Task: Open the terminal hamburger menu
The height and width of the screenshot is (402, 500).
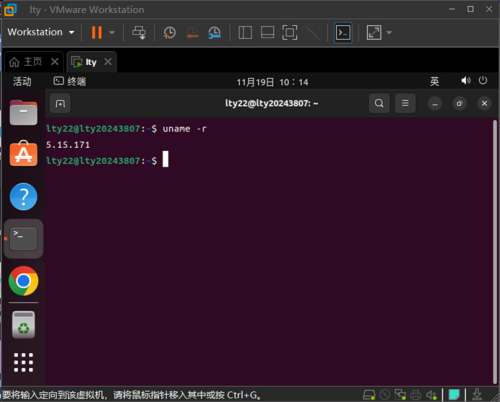Action: coord(405,103)
